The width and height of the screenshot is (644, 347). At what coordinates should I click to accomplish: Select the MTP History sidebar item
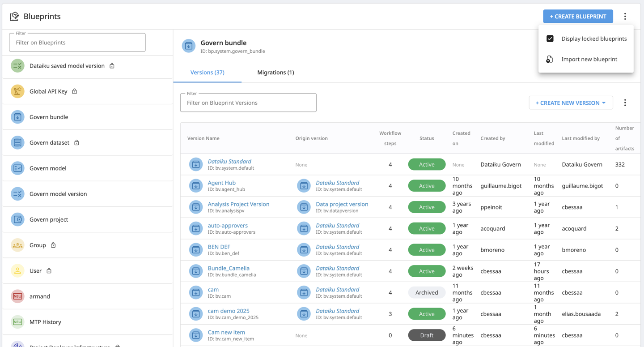(88, 322)
